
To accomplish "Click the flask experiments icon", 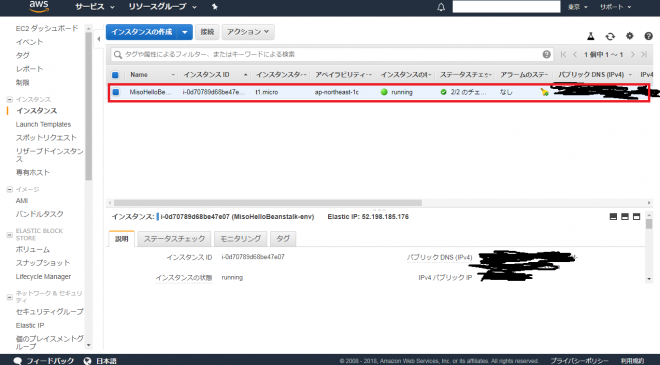I will pyautogui.click(x=591, y=36).
